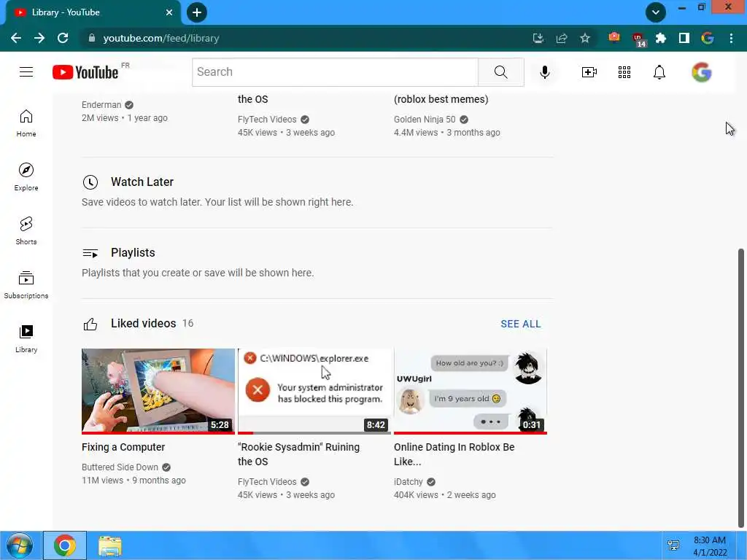
Task: Click the Watch Later clock icon
Action: [x=90, y=182]
